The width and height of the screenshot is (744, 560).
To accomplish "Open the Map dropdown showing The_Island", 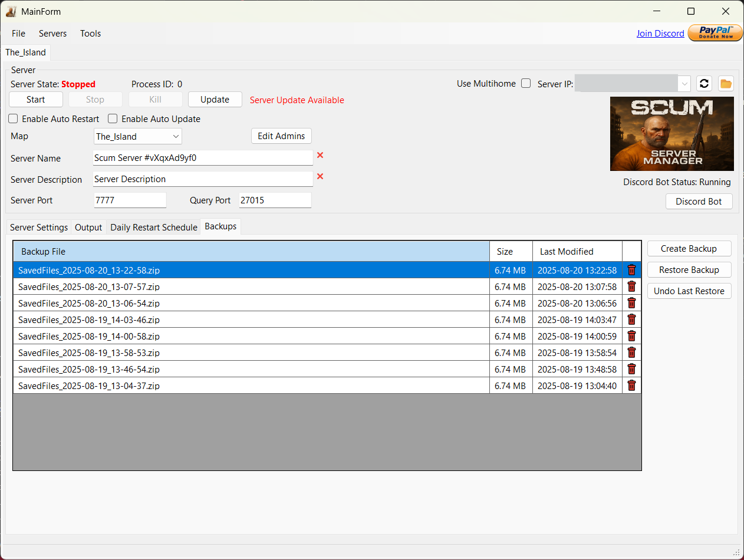I will click(138, 136).
